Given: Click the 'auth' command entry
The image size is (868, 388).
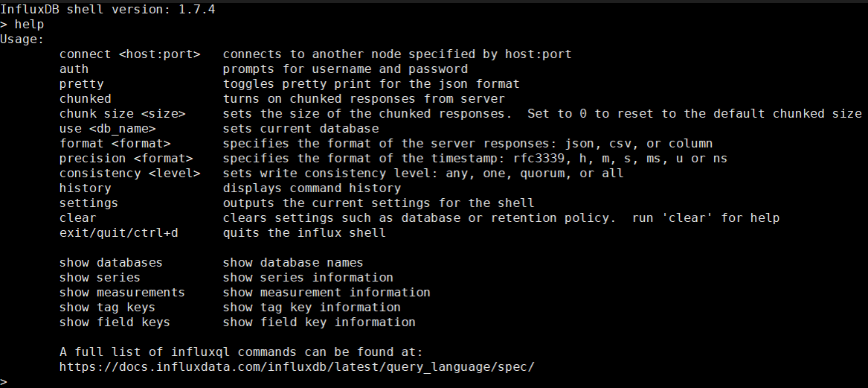Looking at the screenshot, I should pos(74,69).
